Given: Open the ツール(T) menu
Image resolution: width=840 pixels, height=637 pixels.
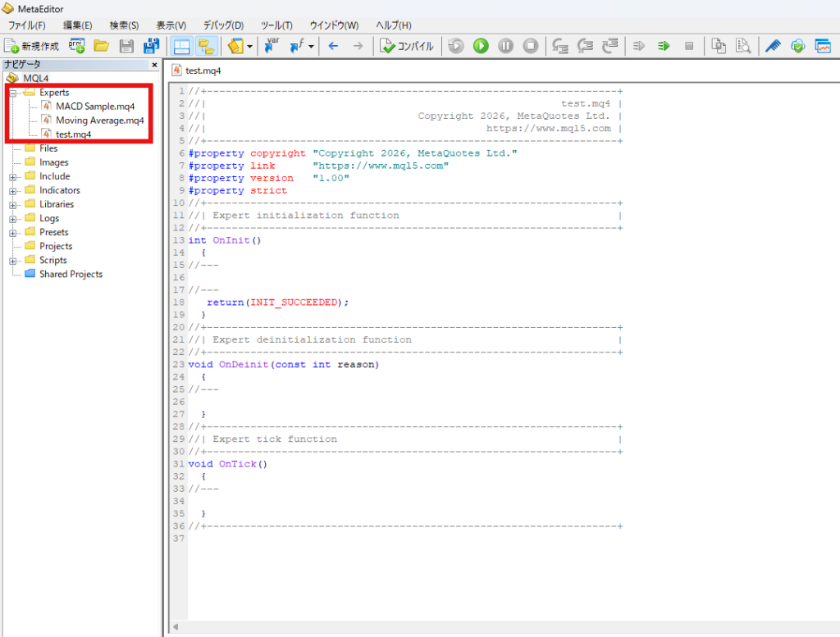Looking at the screenshot, I should click(276, 25).
